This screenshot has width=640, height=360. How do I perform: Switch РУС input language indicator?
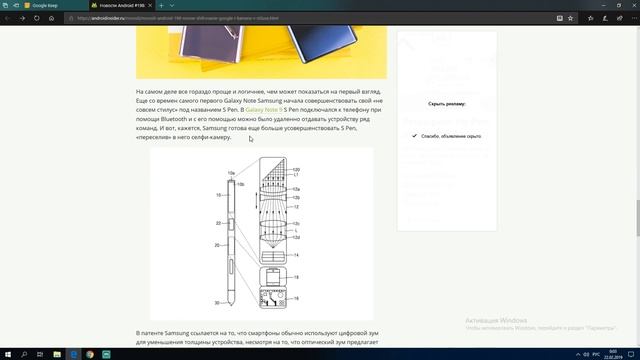[596, 354]
